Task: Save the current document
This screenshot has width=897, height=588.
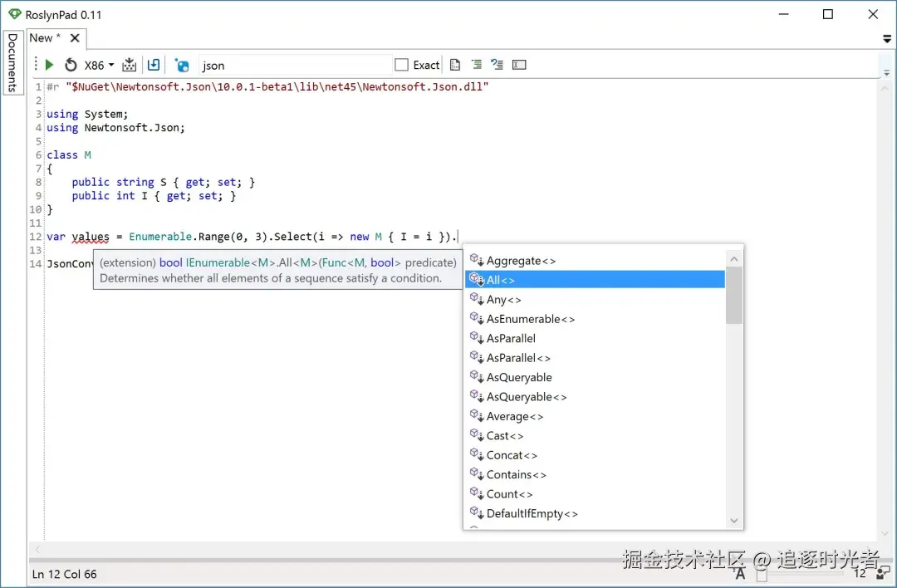Action: pos(154,65)
